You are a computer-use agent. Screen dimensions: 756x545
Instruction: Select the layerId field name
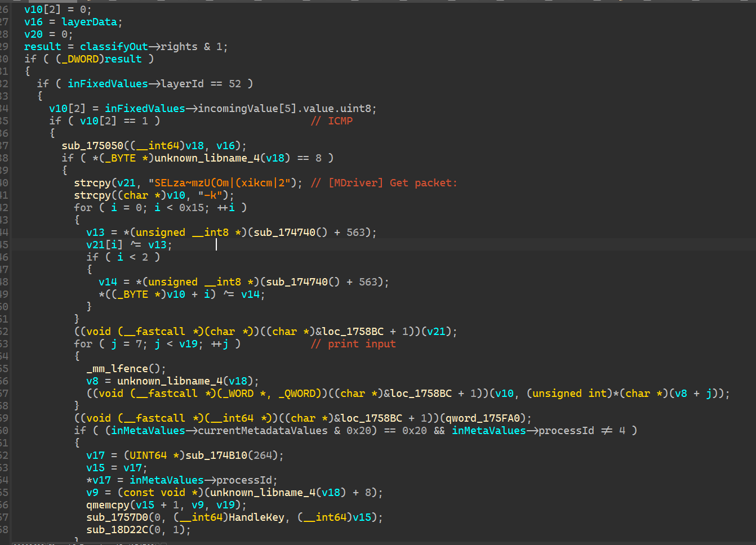tap(183, 84)
